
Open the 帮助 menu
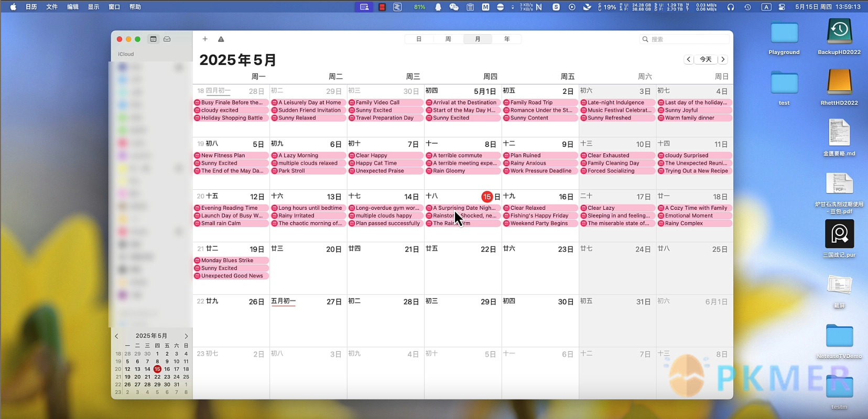135,7
